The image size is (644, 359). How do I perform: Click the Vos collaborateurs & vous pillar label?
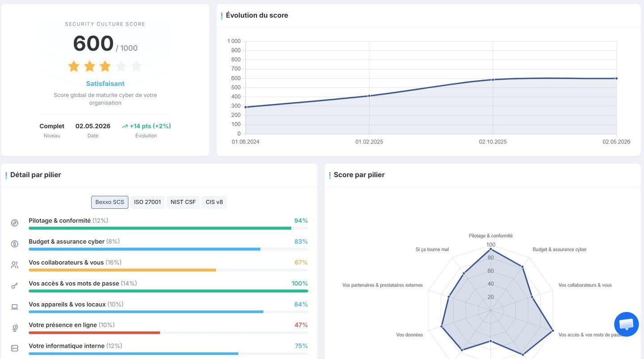pos(66,262)
